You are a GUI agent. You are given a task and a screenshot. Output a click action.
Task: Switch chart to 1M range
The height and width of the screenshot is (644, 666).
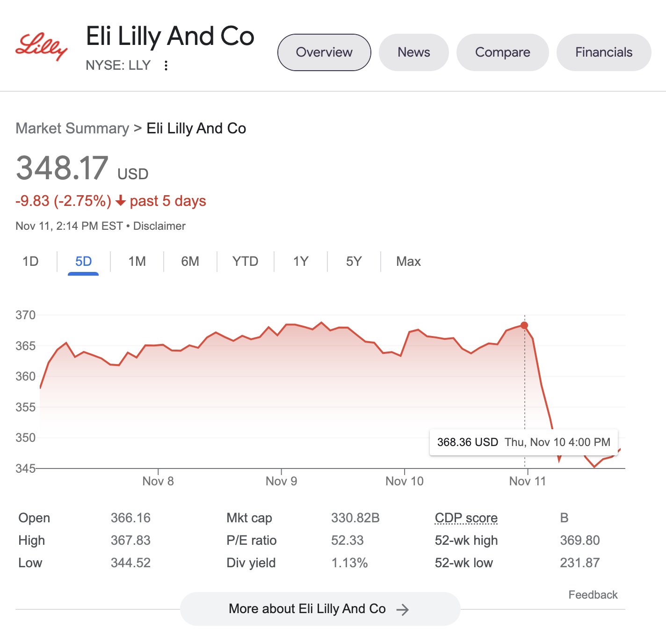click(137, 261)
